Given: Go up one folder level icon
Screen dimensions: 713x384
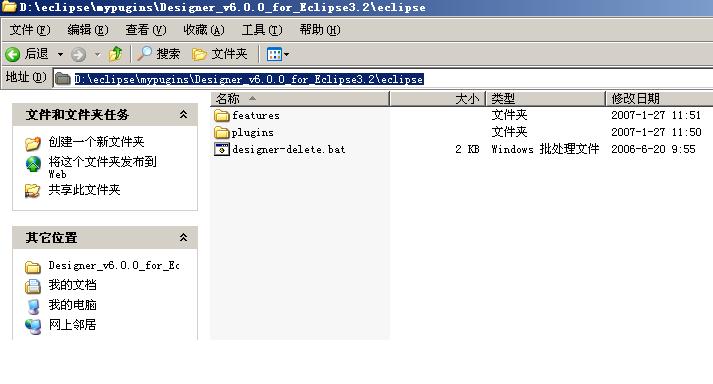Looking at the screenshot, I should click(115, 54).
